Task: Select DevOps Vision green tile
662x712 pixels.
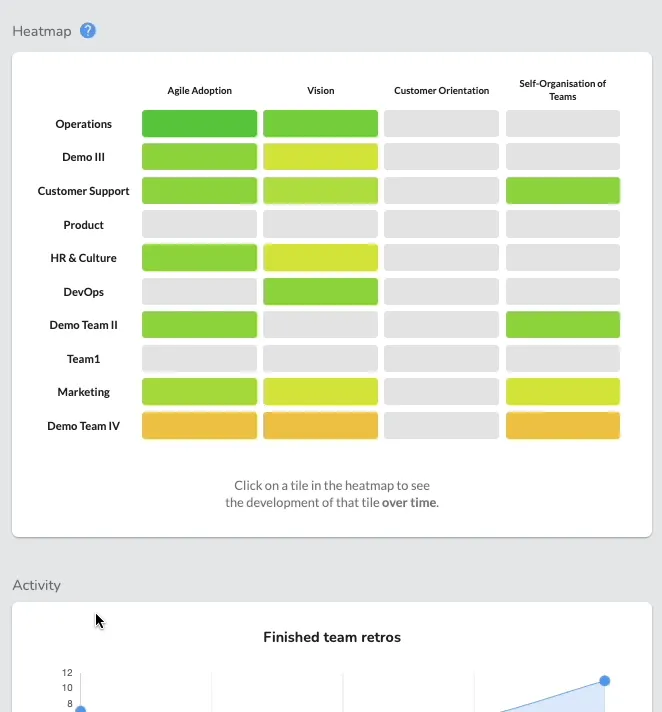Action: (320, 292)
